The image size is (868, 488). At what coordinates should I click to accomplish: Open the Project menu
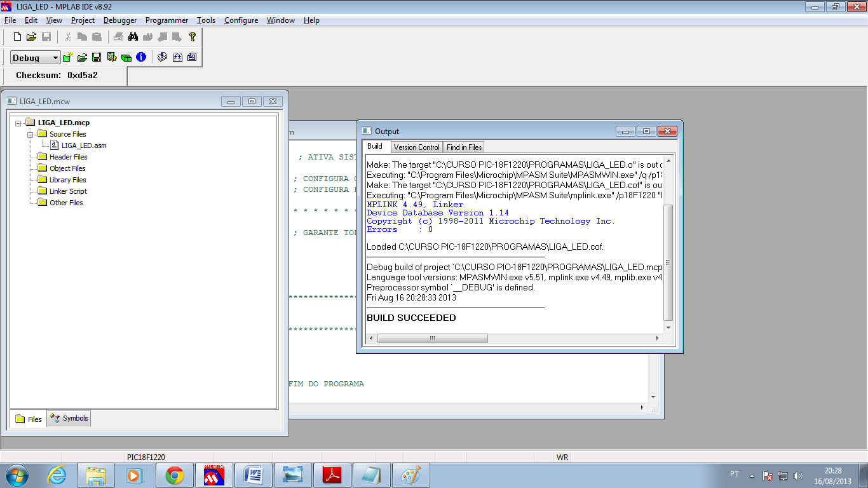83,20
